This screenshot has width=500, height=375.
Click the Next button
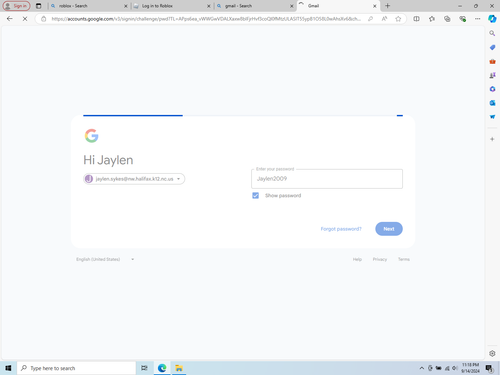tap(389, 229)
